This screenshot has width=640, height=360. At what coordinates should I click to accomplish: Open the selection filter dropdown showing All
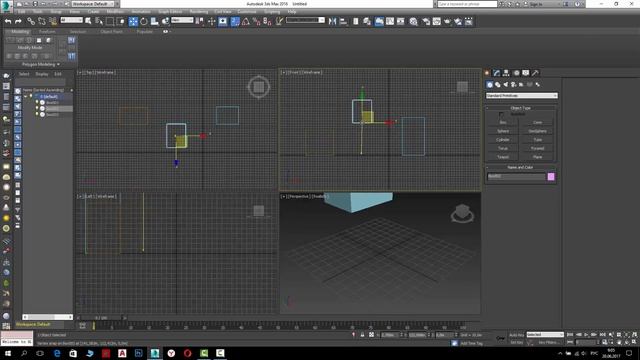point(71,20)
